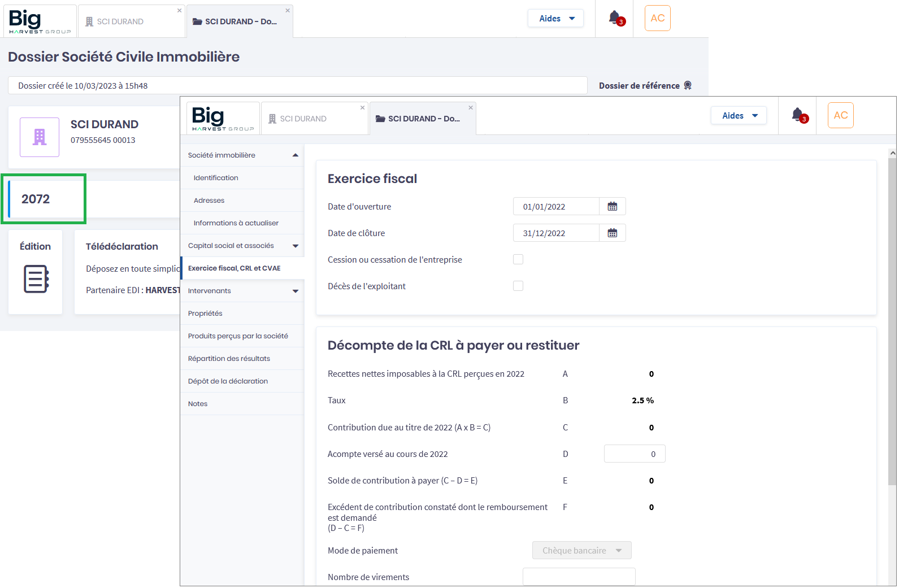Open AC user avatar in front window

pos(841,115)
